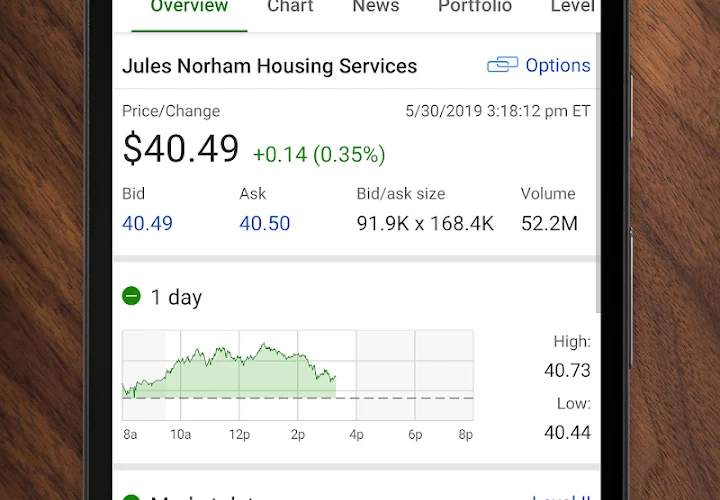Tap the $40.49 current price
The width and height of the screenshot is (720, 500).
click(180, 148)
